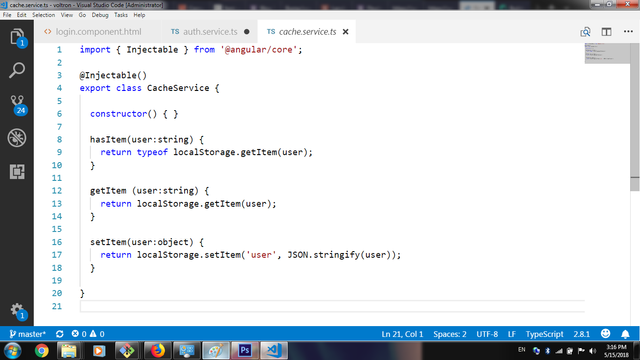Select language mode TypeScript in status bar
The height and width of the screenshot is (360, 640).
click(x=544, y=334)
